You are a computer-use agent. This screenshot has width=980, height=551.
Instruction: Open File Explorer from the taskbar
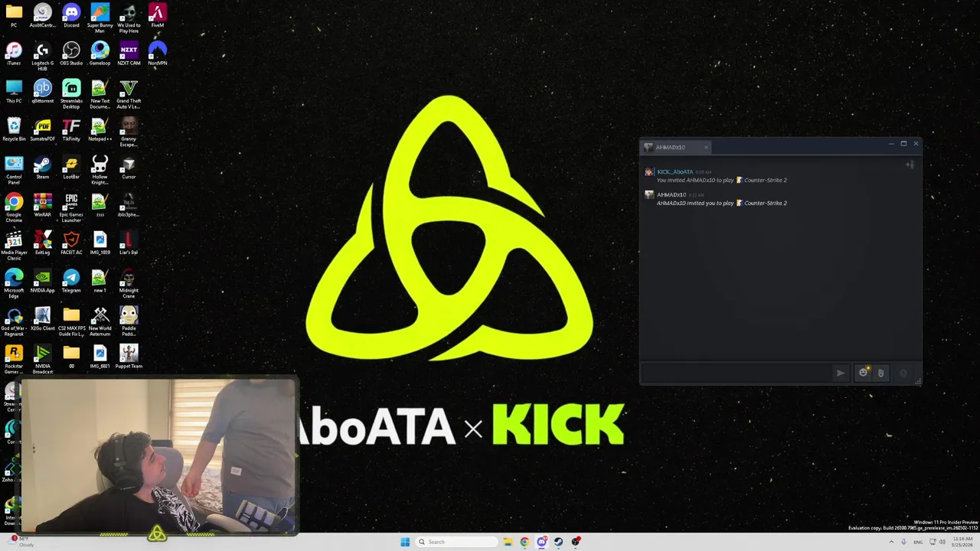click(508, 542)
